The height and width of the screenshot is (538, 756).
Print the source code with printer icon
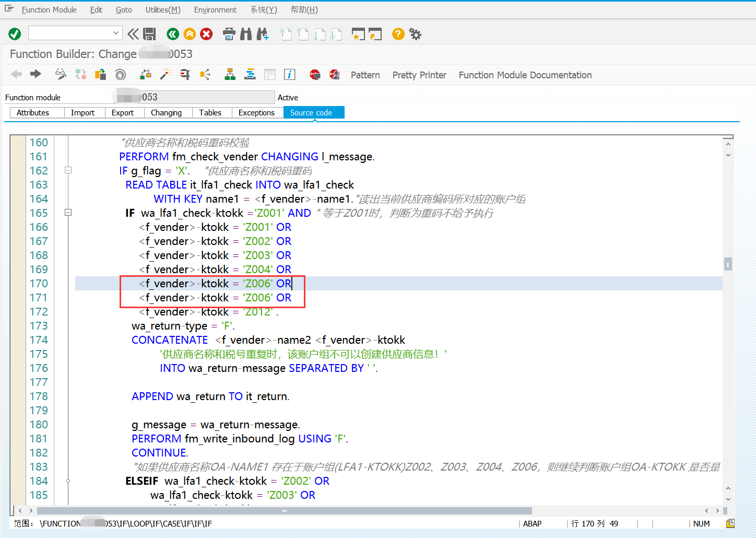pyautogui.click(x=229, y=34)
